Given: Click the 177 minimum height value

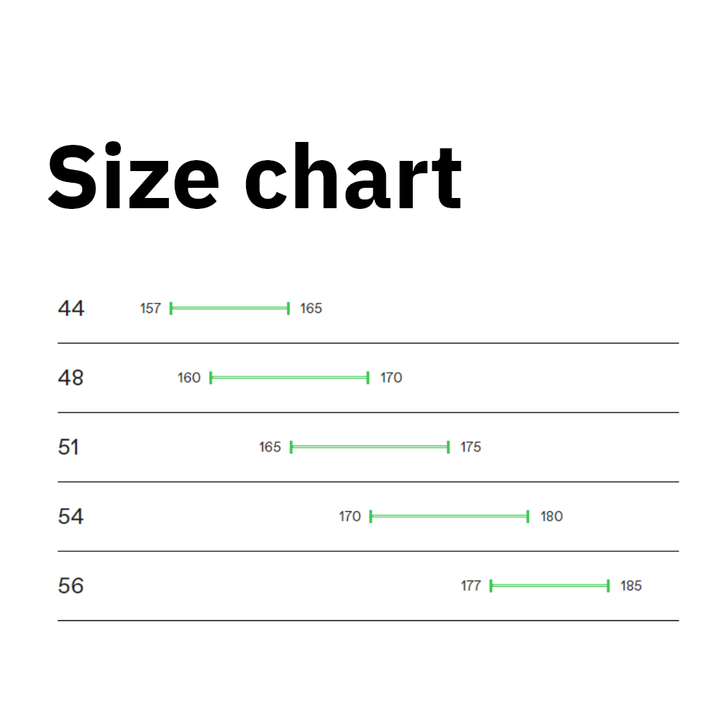Looking at the screenshot, I should 471,586.
